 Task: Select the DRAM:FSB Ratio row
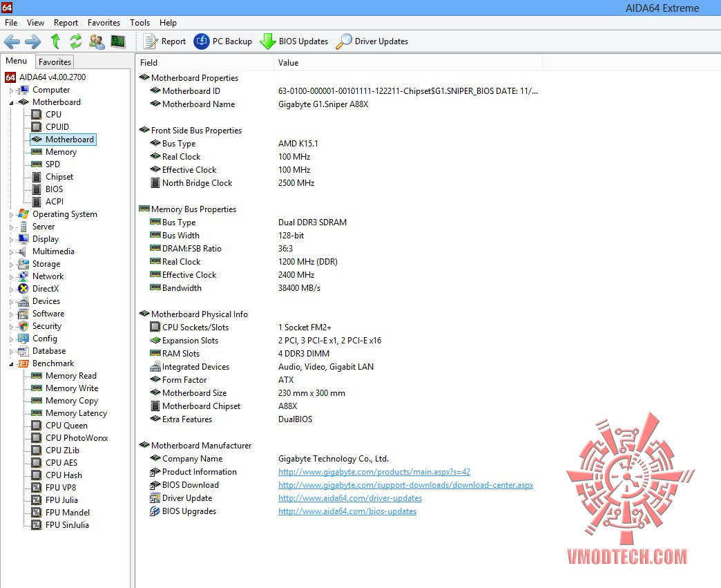click(x=339, y=249)
